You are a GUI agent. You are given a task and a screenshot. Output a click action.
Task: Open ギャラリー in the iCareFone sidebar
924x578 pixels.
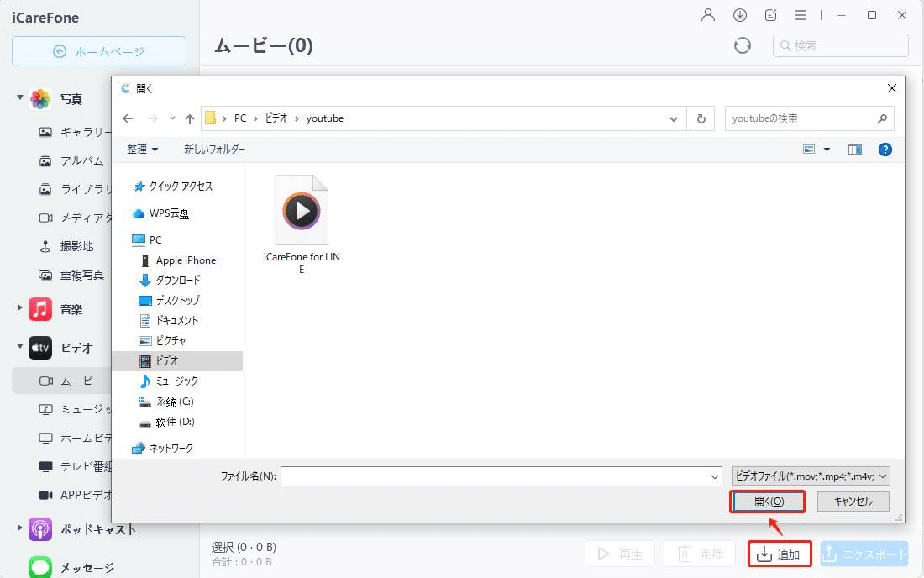click(74, 132)
